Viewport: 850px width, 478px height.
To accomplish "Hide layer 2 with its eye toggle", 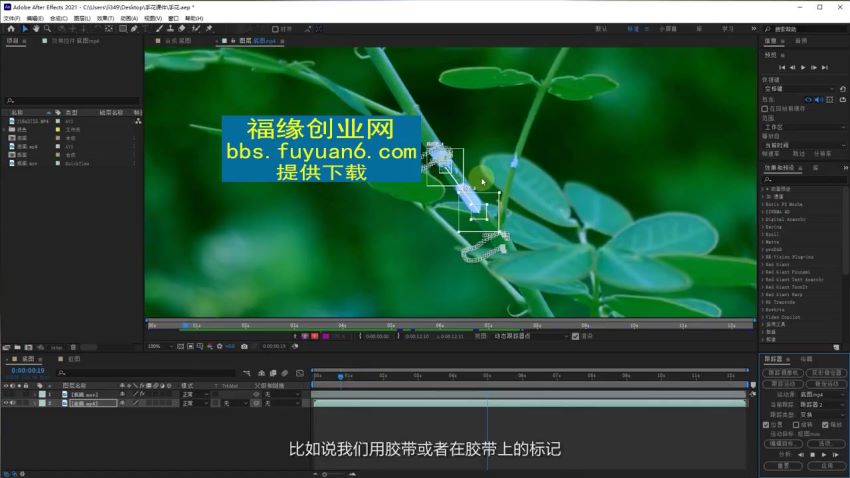I will pos(6,403).
